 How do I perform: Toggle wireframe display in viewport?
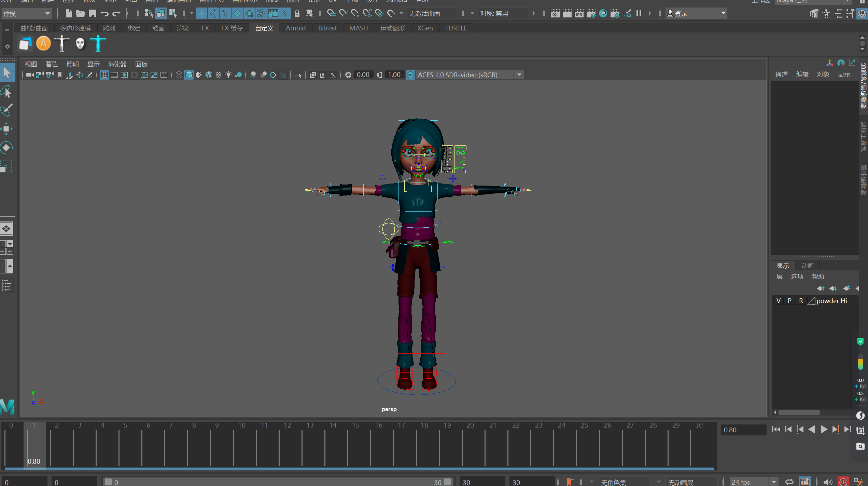[x=179, y=75]
